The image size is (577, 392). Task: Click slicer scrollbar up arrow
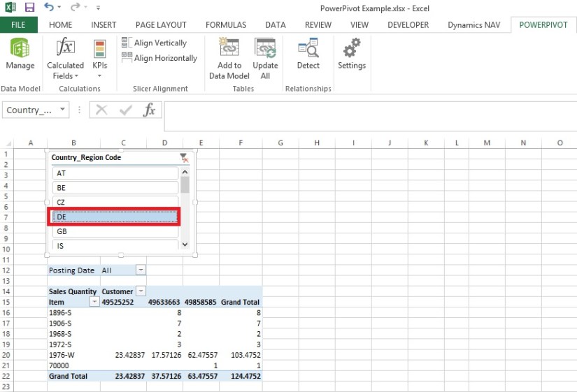pyautogui.click(x=185, y=172)
